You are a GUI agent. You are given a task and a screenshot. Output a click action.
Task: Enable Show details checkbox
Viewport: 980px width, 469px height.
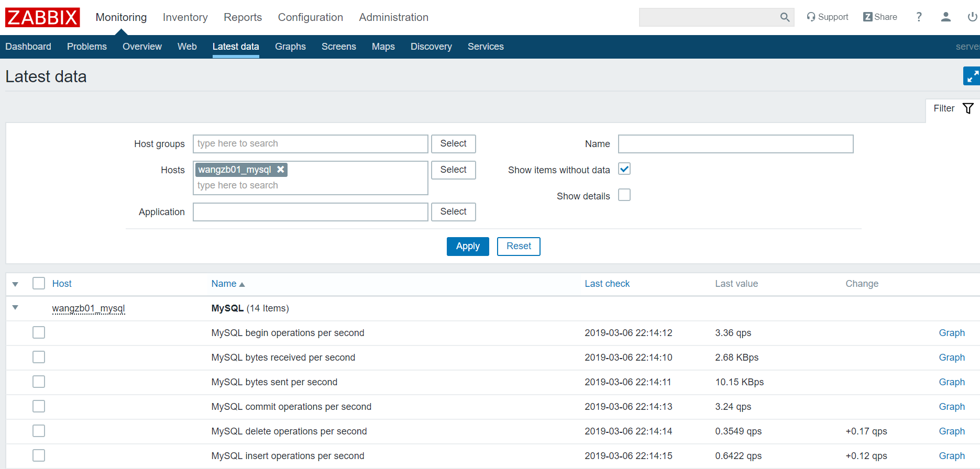click(x=624, y=195)
